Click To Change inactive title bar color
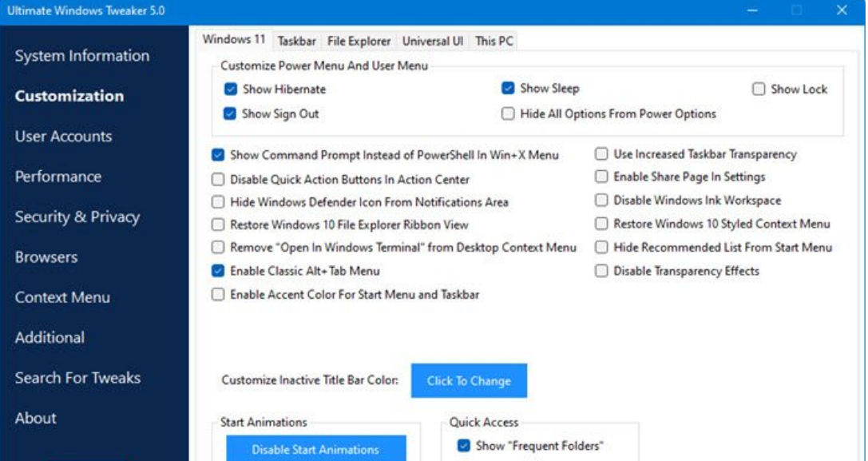The width and height of the screenshot is (868, 461). [469, 380]
